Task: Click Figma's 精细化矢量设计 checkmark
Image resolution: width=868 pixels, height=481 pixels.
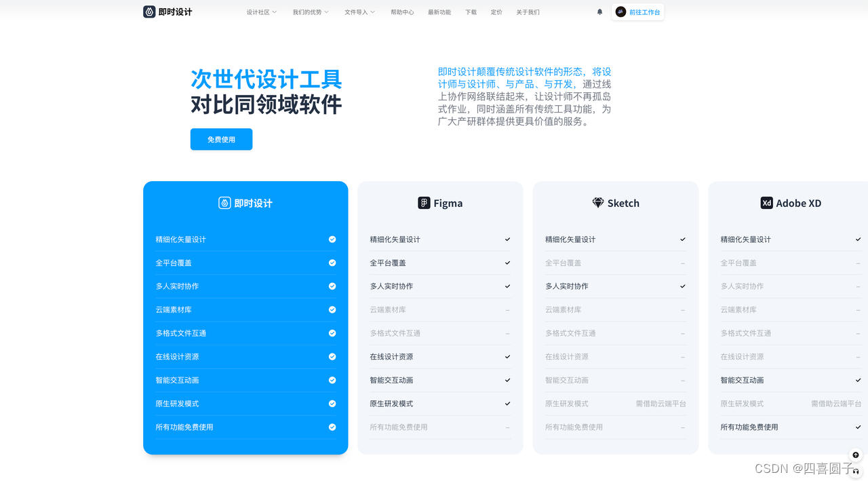Action: [x=507, y=239]
